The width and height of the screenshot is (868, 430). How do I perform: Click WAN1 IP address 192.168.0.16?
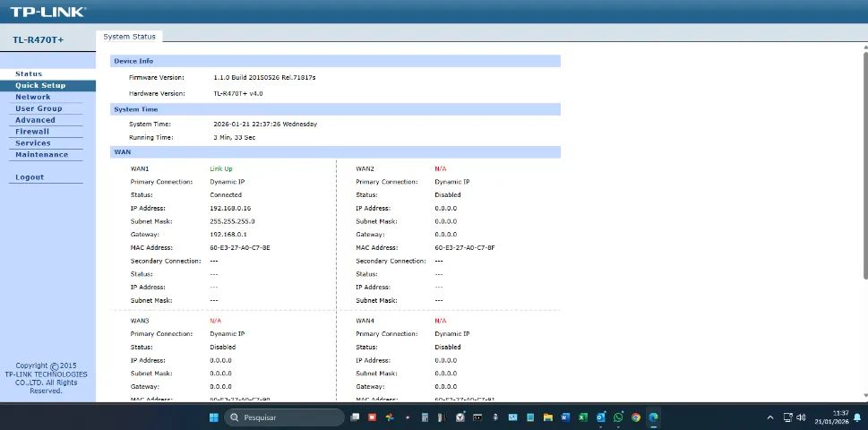coord(230,208)
